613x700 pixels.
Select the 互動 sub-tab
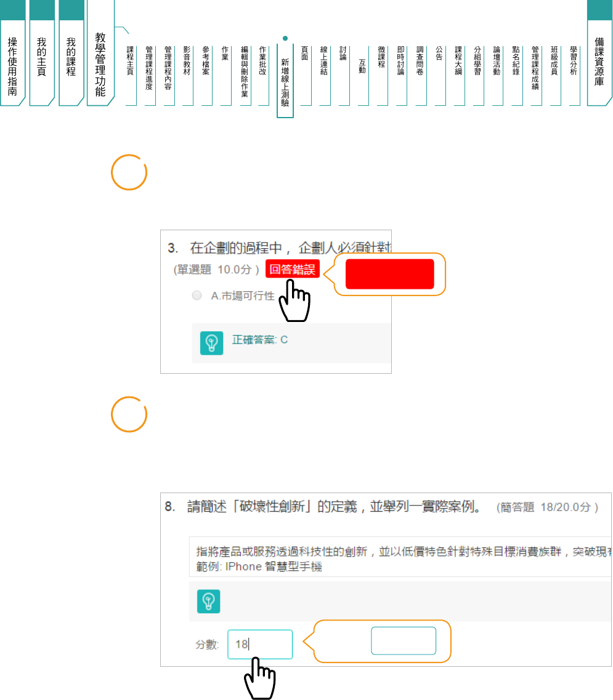[x=363, y=75]
